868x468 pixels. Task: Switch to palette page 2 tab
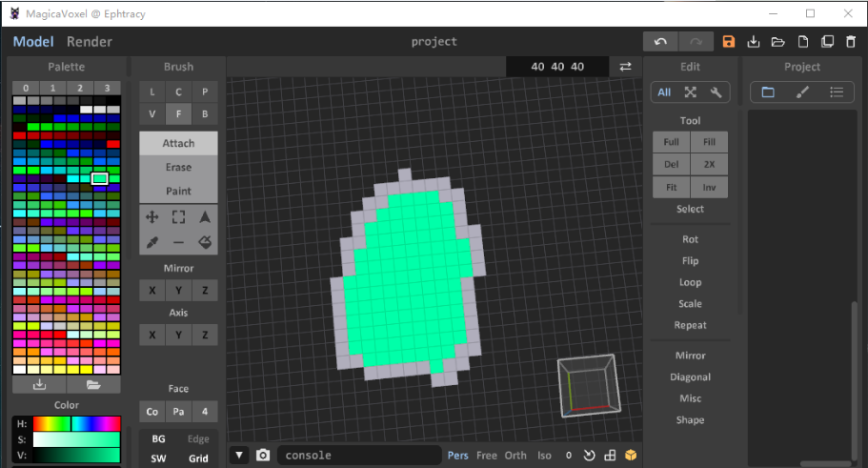click(x=80, y=88)
